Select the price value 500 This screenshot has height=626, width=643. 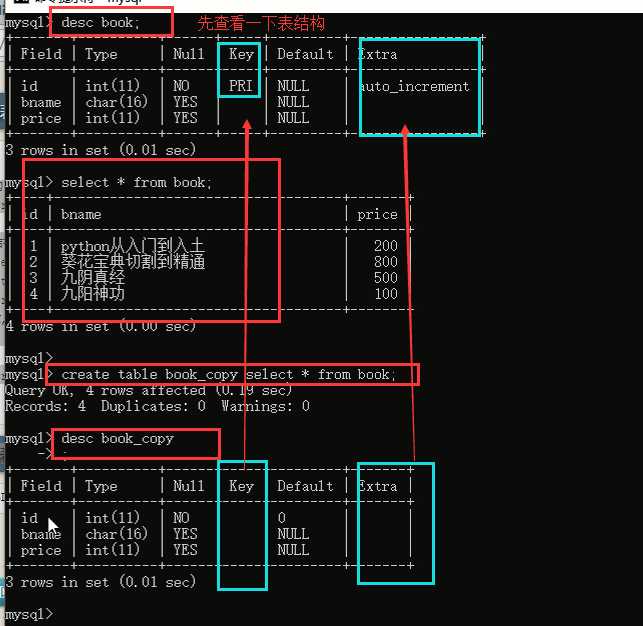(385, 278)
